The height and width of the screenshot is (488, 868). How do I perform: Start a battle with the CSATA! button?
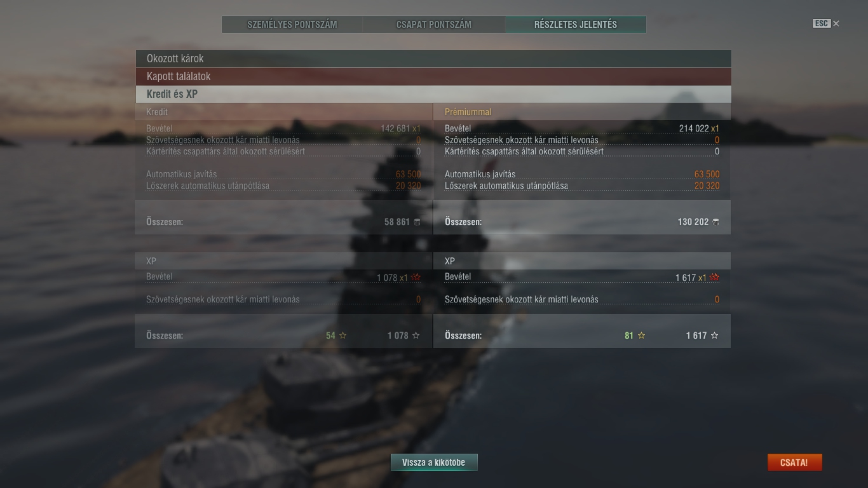(x=794, y=463)
